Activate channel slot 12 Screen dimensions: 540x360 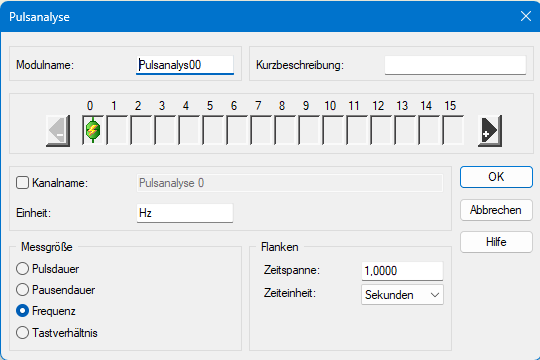[381, 130]
